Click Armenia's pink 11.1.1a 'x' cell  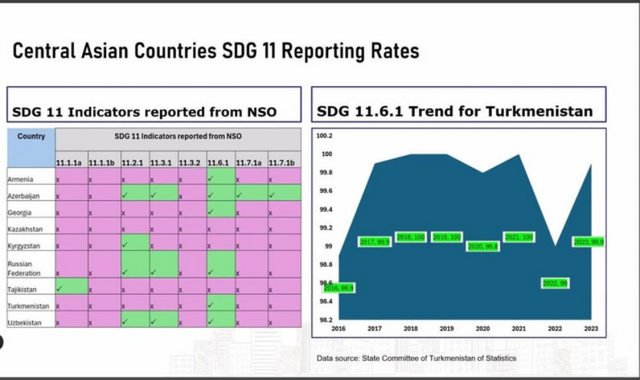pos(72,176)
